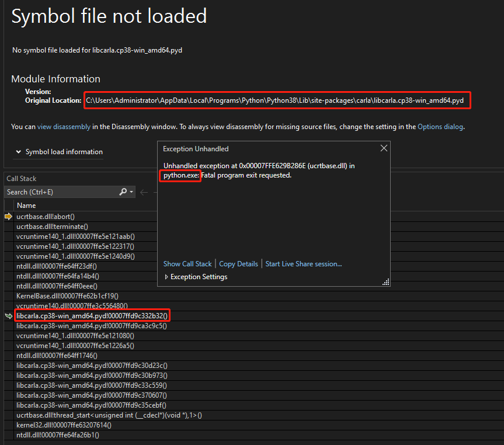Click Copy Details in exception dialog
The width and height of the screenshot is (504, 445).
tap(238, 263)
